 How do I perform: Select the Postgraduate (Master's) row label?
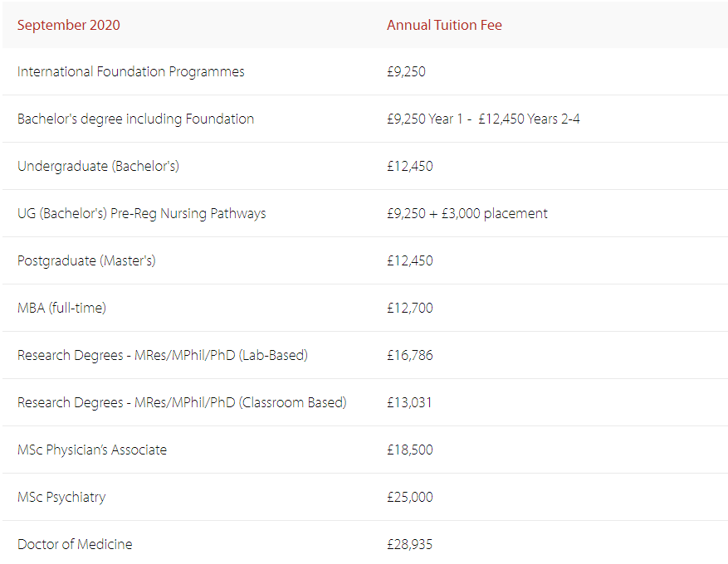(86, 261)
